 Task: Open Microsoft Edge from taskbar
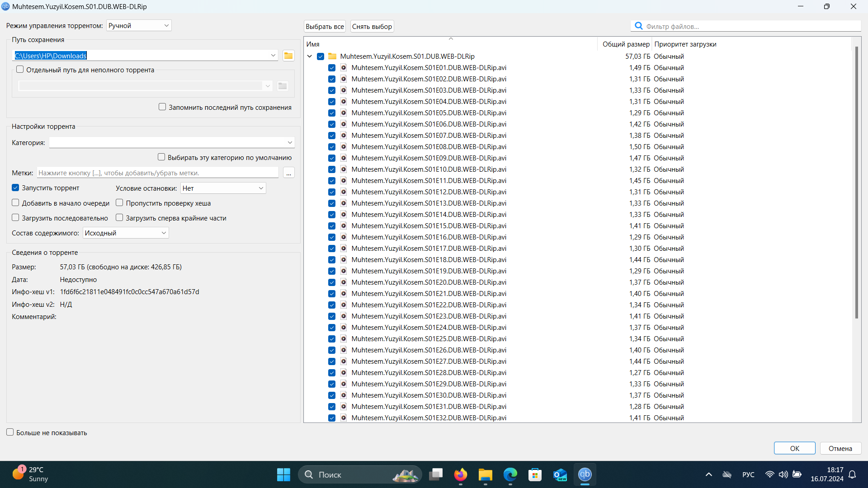tap(510, 474)
